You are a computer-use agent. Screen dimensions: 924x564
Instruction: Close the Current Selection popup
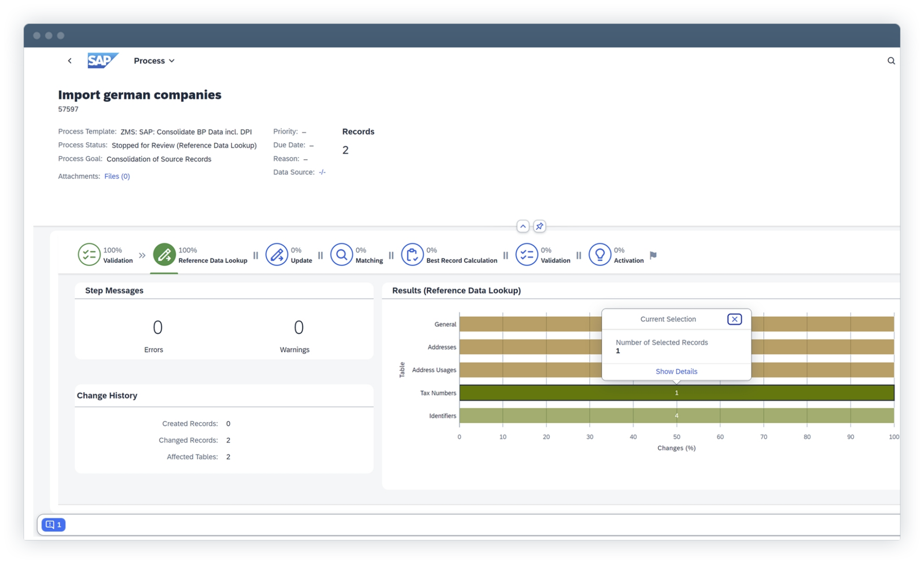734,319
